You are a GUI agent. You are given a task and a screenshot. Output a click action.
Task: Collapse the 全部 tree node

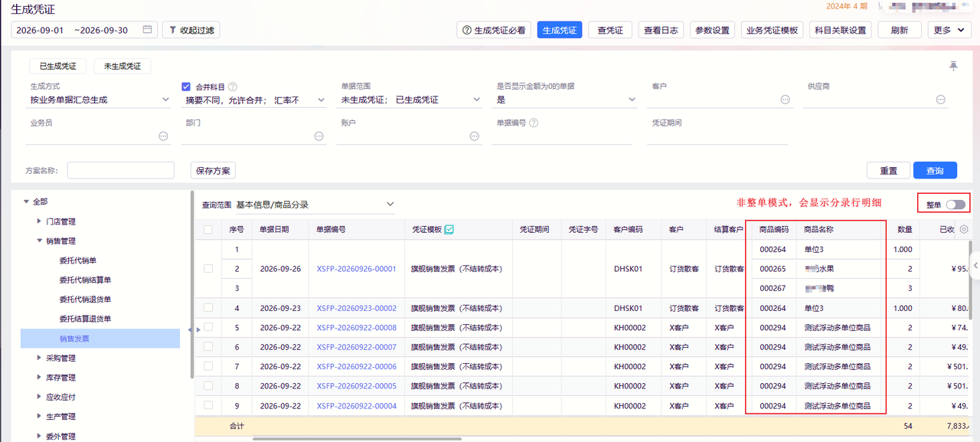(x=26, y=201)
